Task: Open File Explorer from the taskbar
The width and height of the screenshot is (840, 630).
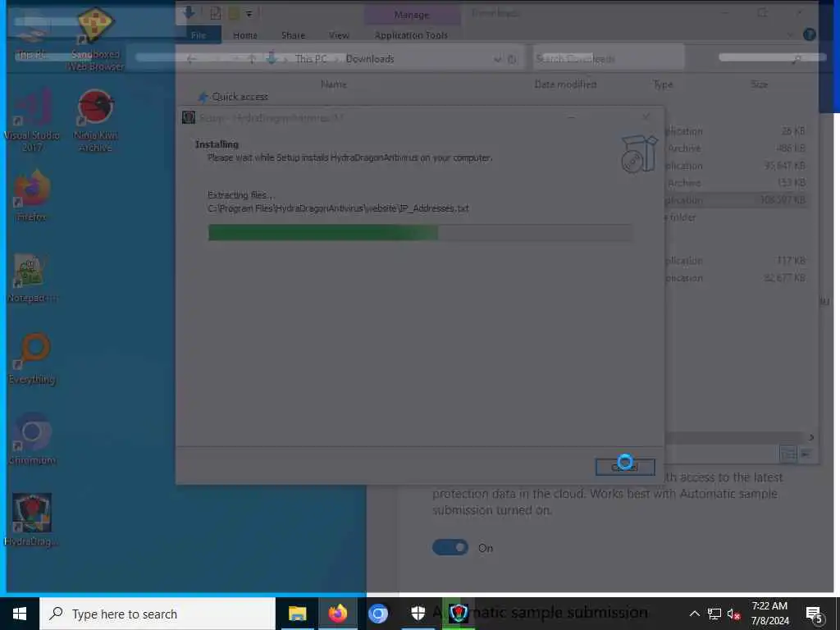Action: coord(297,614)
